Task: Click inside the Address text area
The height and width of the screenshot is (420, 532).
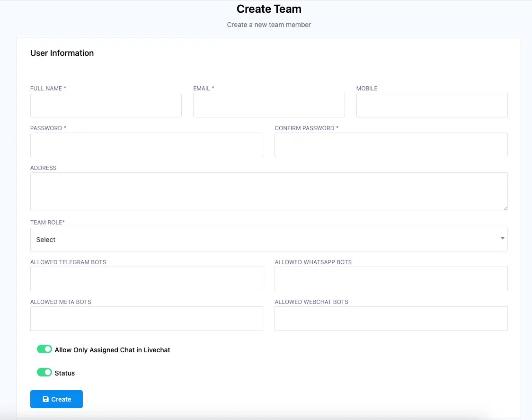Action: [x=268, y=192]
